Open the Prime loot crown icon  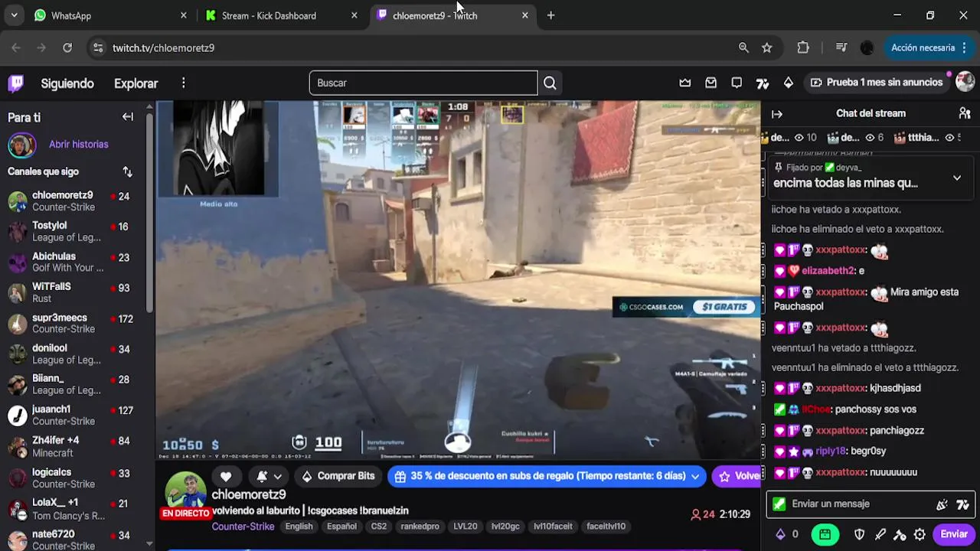coord(685,83)
